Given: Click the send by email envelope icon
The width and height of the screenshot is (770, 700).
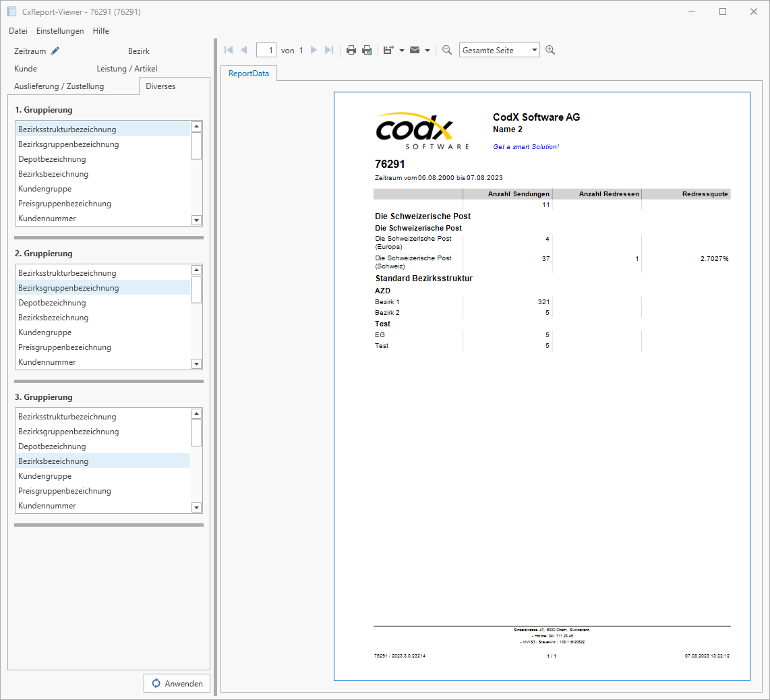Looking at the screenshot, I should coord(415,50).
